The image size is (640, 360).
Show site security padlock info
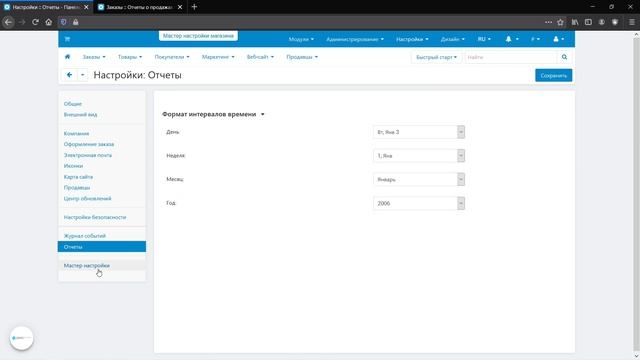76,22
